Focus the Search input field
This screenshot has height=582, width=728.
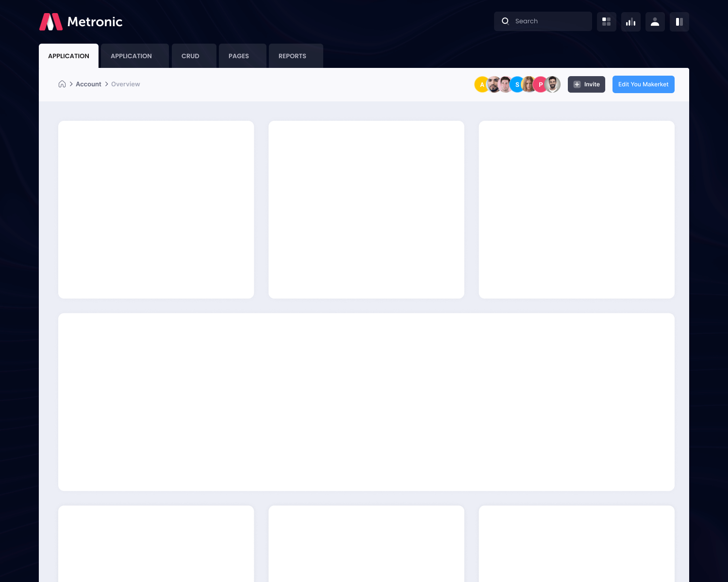point(549,21)
